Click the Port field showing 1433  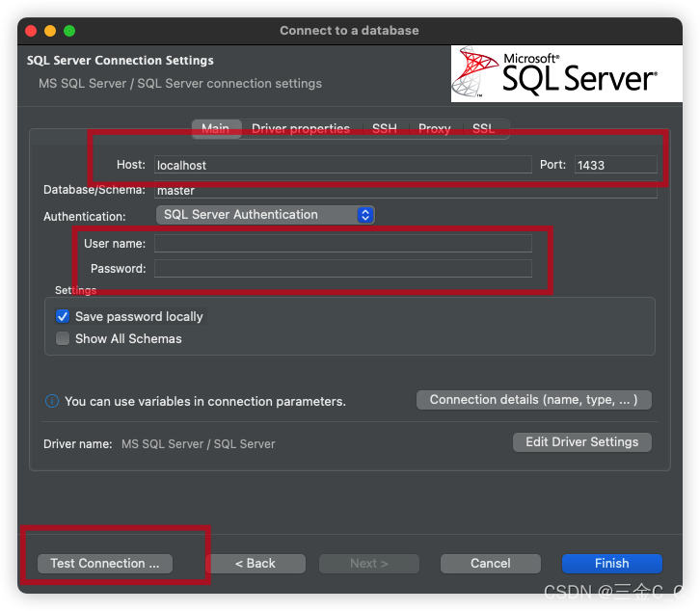615,165
